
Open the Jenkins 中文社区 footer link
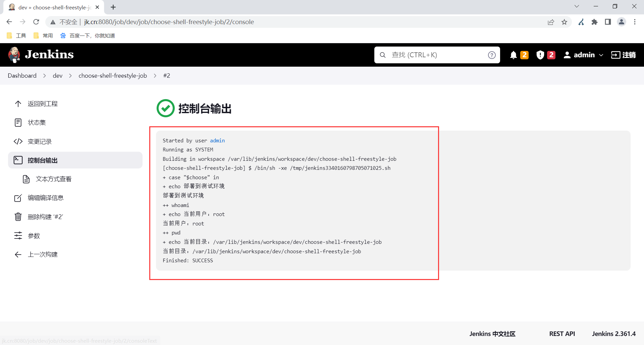(x=492, y=334)
